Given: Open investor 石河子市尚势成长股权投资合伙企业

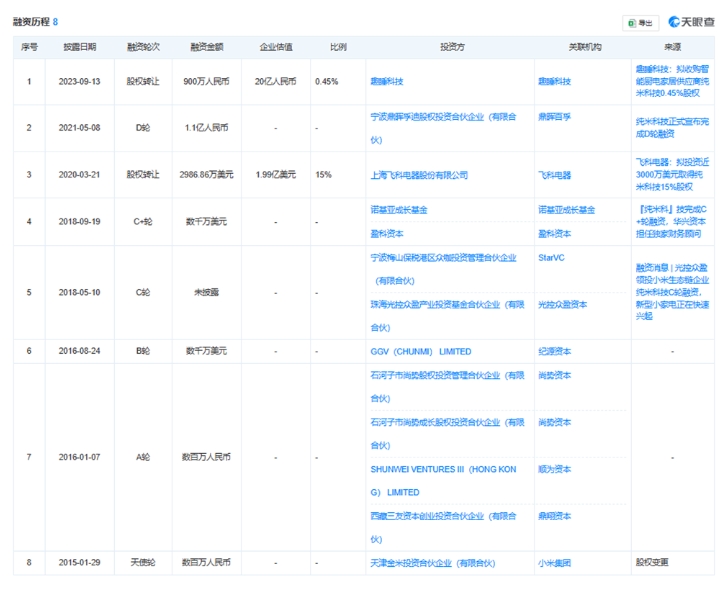Looking at the screenshot, I should [447, 434].
